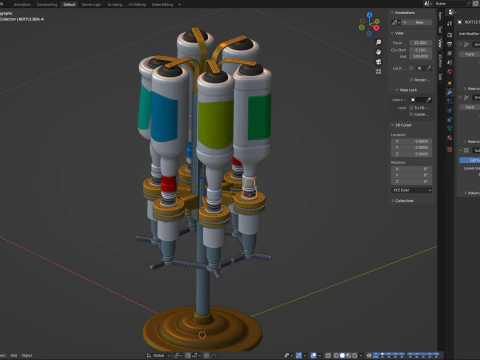
Task: Pick local camera with eyedropper icon
Action: tap(429, 68)
